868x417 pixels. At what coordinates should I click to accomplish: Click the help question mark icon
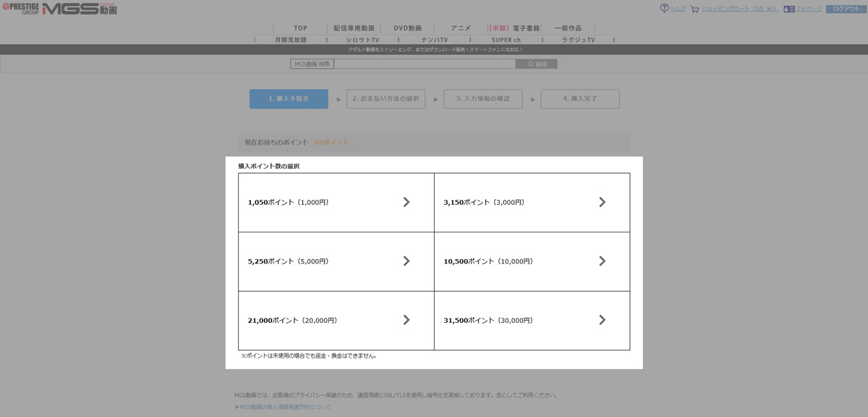664,9
